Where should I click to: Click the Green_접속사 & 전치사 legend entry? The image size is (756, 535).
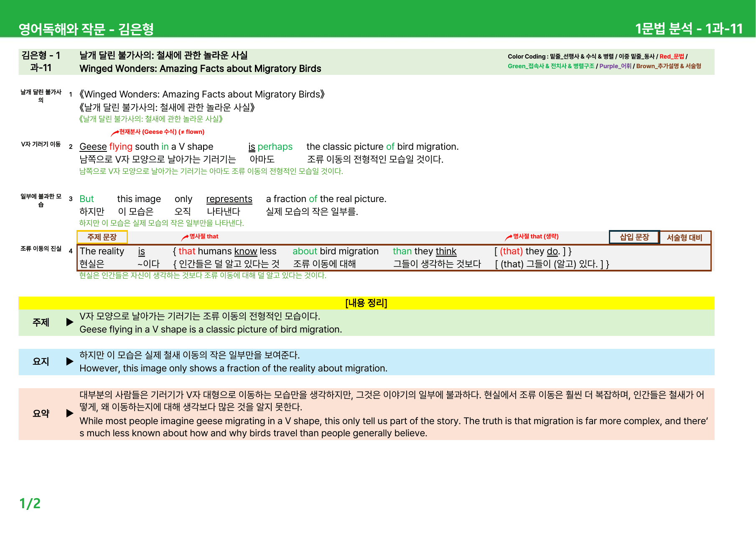point(551,66)
